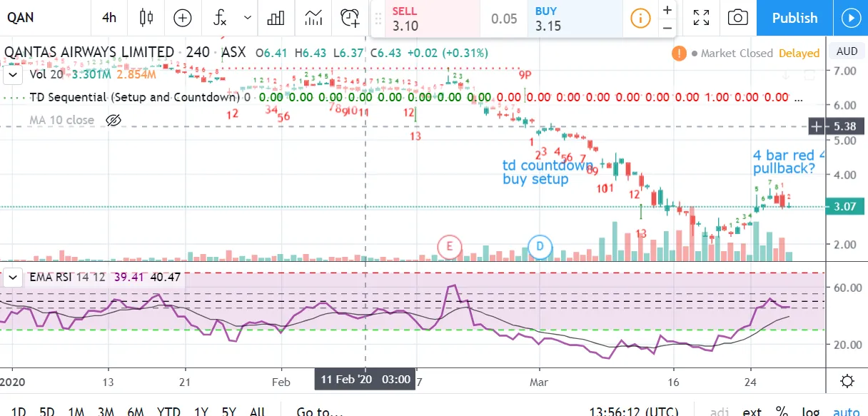
Task: Take a chart snapshot with camera icon
Action: 738,18
